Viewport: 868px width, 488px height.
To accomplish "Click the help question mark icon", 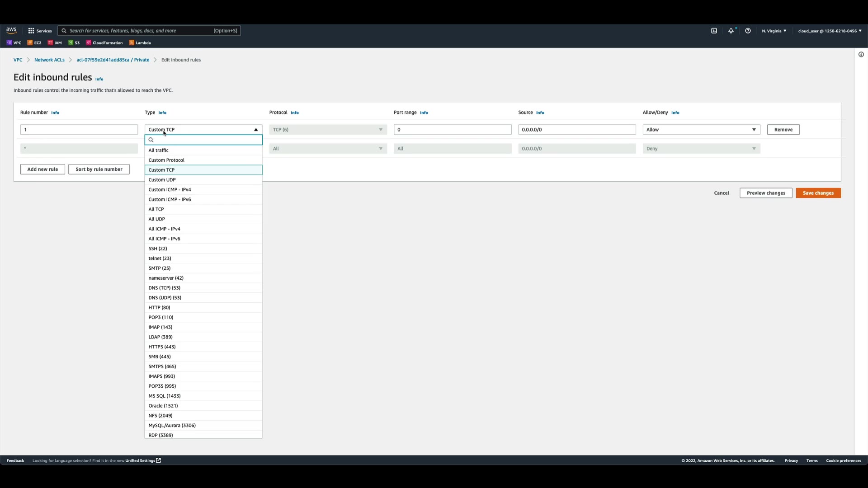I will point(748,31).
